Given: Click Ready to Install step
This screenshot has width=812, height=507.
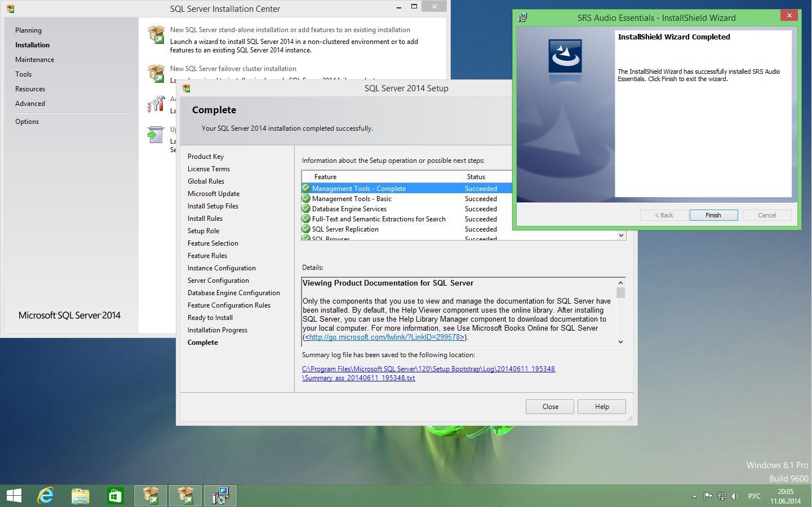Looking at the screenshot, I should click(x=210, y=318).
